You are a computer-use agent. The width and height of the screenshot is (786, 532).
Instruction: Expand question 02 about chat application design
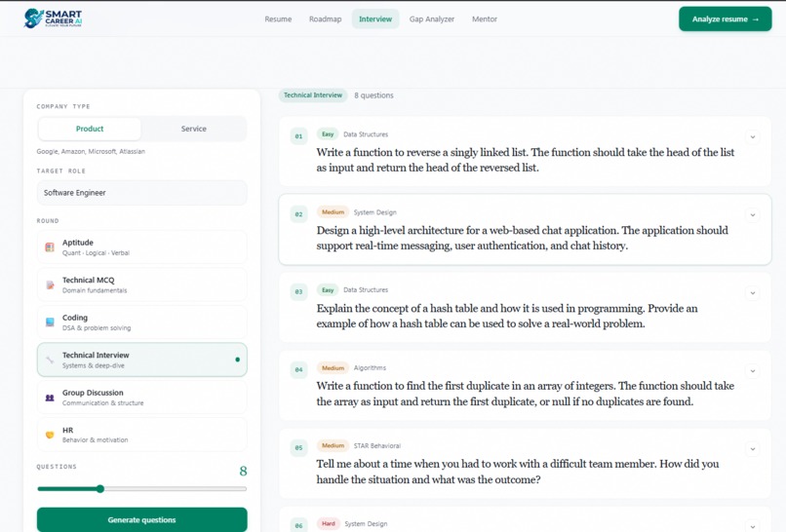coord(753,215)
